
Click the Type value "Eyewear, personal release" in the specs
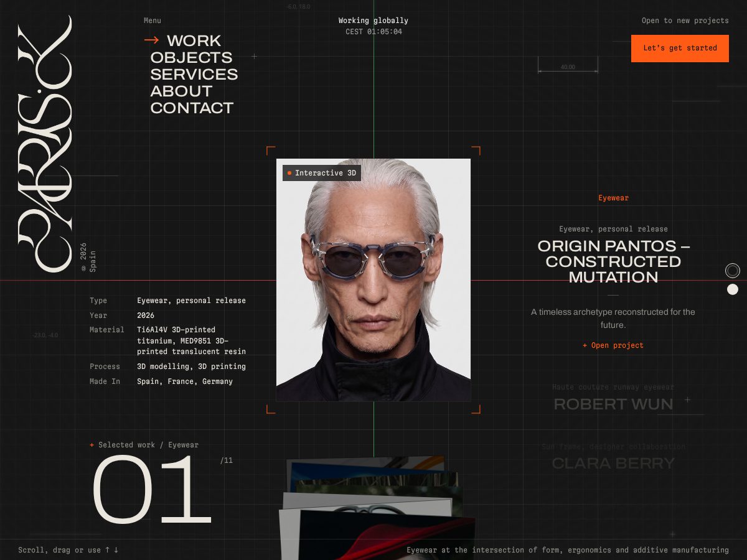click(191, 301)
